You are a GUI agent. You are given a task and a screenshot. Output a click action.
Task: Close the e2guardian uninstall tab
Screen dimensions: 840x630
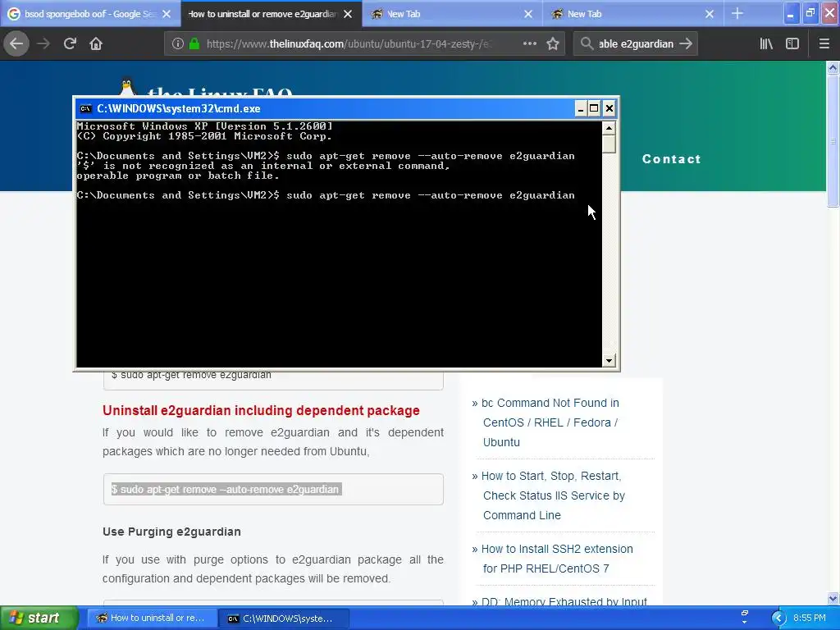tap(348, 14)
